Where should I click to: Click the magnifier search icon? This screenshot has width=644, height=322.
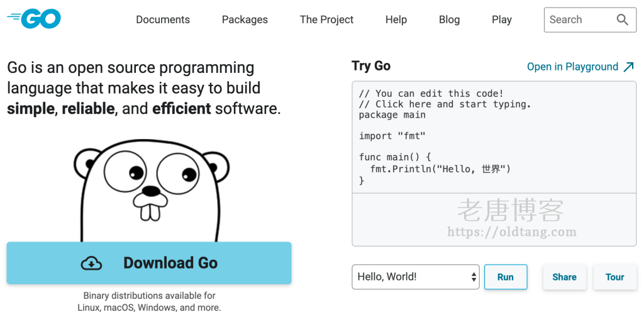tap(622, 19)
